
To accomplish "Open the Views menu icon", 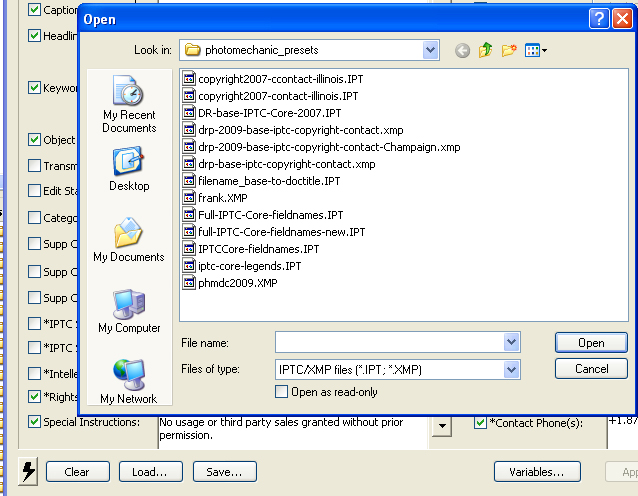I will coord(536,50).
